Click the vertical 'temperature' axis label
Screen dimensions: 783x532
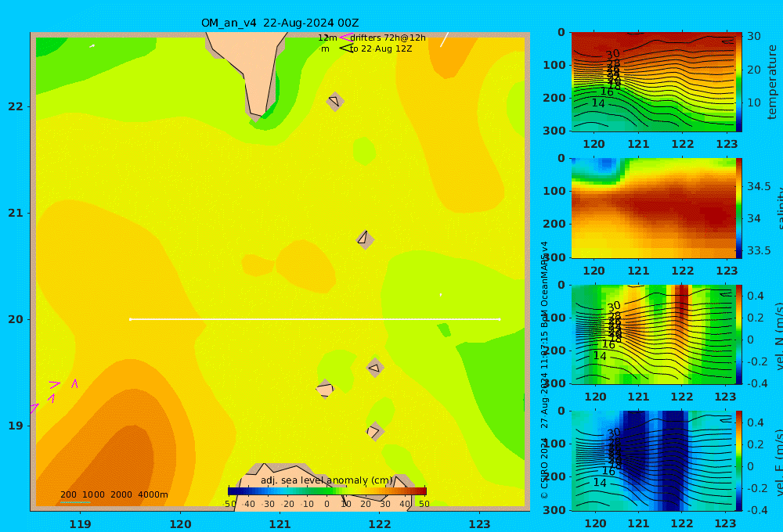(773, 82)
